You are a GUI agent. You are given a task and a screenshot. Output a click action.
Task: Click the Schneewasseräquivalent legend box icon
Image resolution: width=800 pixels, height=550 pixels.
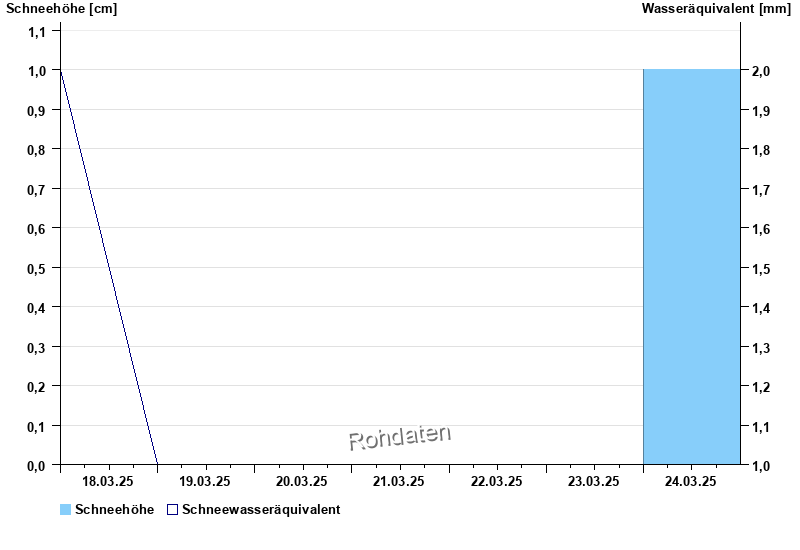click(172, 510)
